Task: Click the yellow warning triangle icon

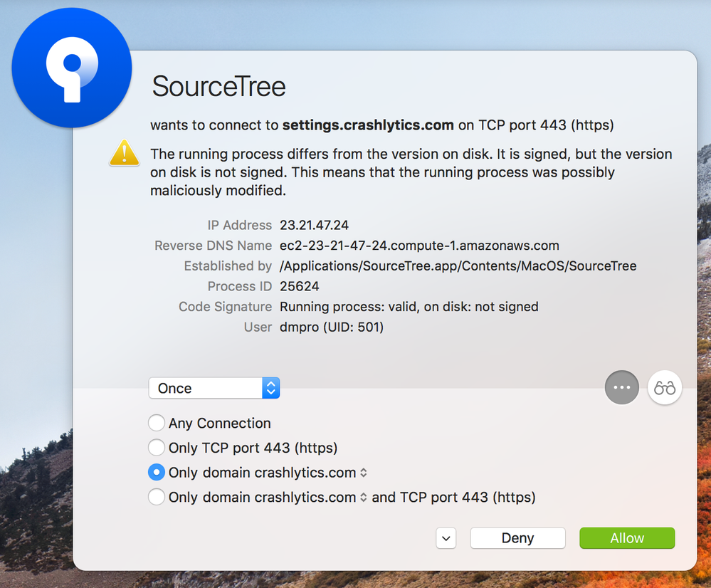Action: tap(125, 152)
